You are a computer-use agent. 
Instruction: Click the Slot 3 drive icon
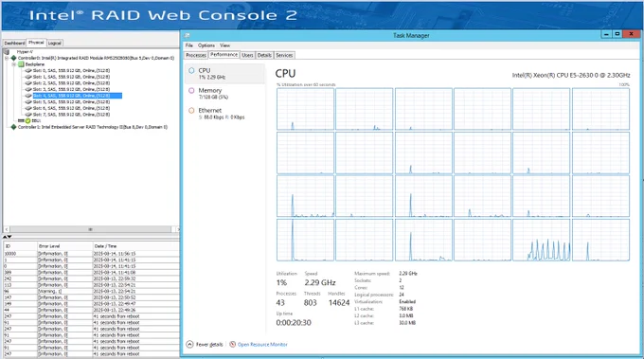coord(28,89)
